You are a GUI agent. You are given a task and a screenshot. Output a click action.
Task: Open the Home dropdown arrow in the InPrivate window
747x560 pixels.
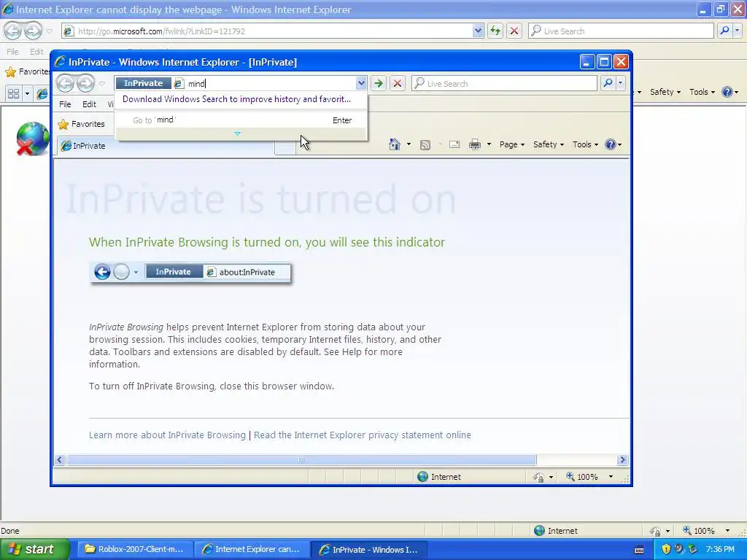[x=409, y=144]
